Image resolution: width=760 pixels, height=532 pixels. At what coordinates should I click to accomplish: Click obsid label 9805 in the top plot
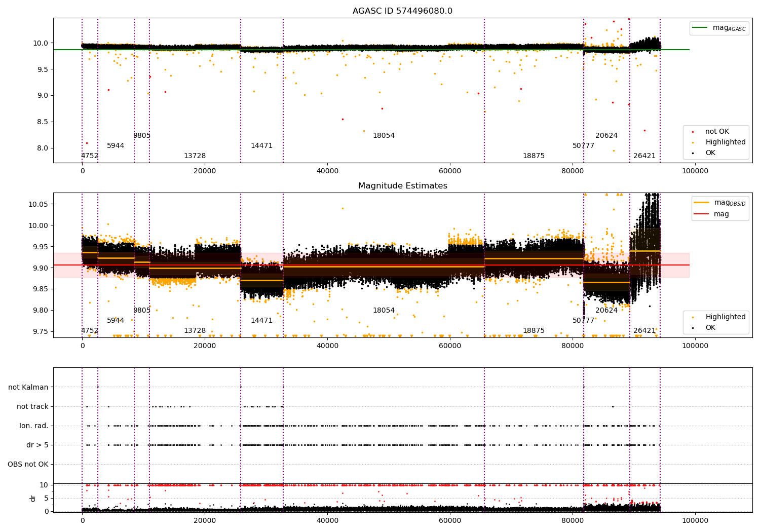pyautogui.click(x=142, y=136)
